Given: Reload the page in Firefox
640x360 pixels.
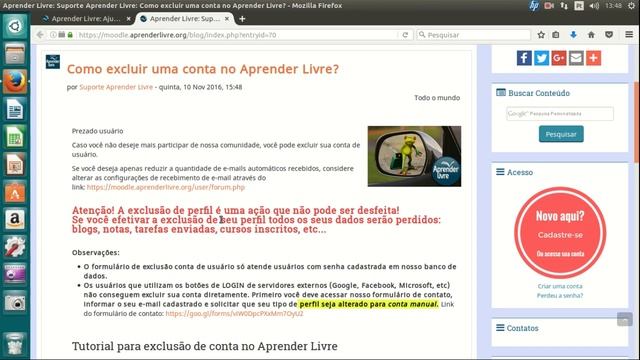Looking at the screenshot, I should click(x=405, y=35).
